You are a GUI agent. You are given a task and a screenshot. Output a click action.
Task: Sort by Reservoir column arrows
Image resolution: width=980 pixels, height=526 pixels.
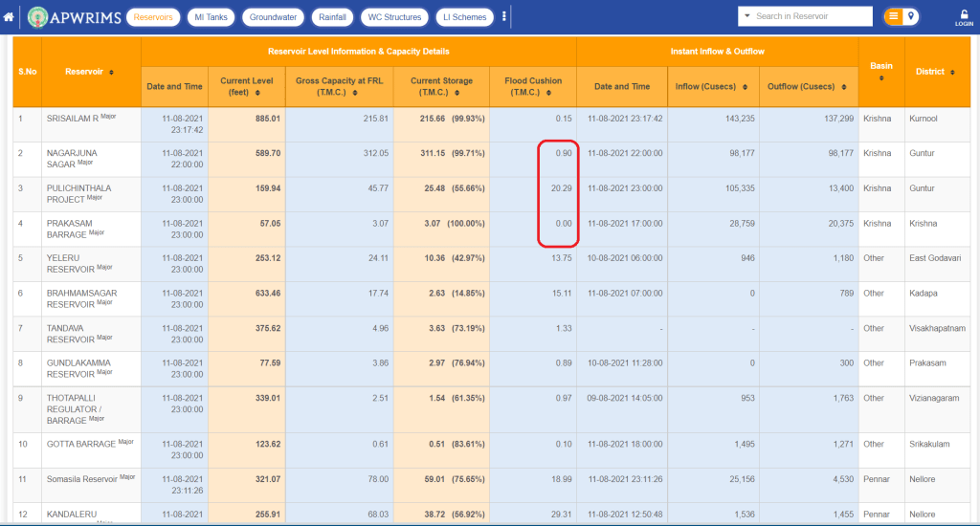112,72
